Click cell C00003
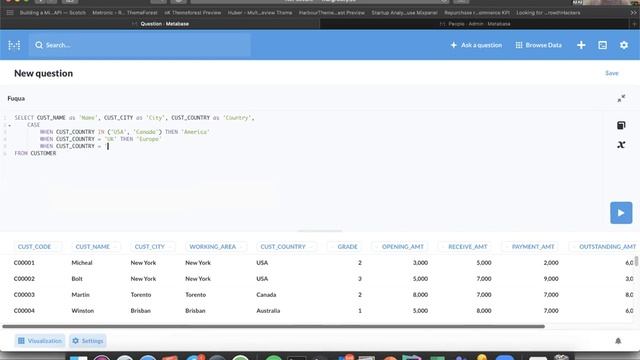The image size is (640, 360). tap(24, 294)
